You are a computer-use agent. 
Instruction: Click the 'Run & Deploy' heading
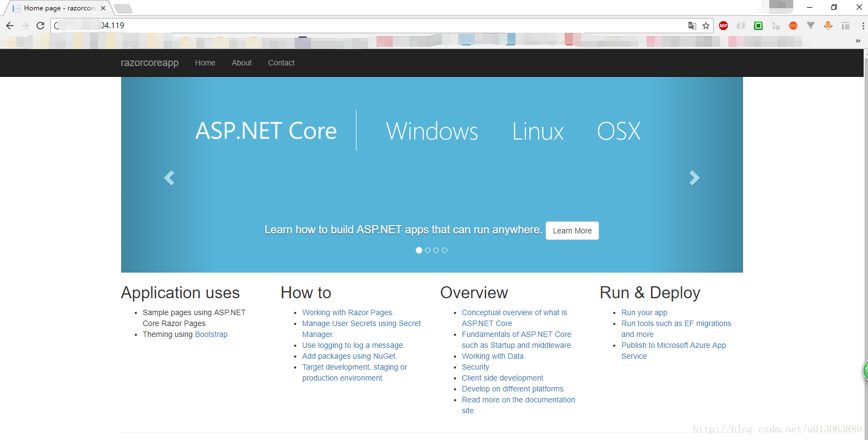[650, 293]
